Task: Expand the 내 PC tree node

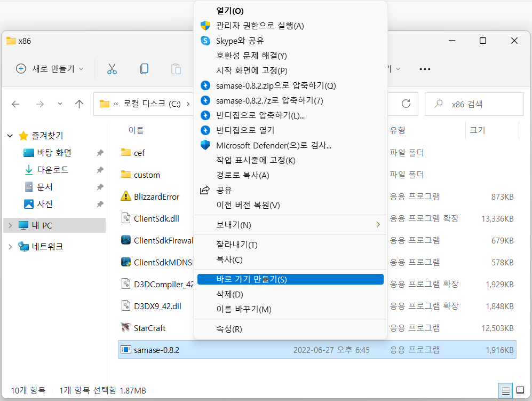Action: click(x=10, y=225)
